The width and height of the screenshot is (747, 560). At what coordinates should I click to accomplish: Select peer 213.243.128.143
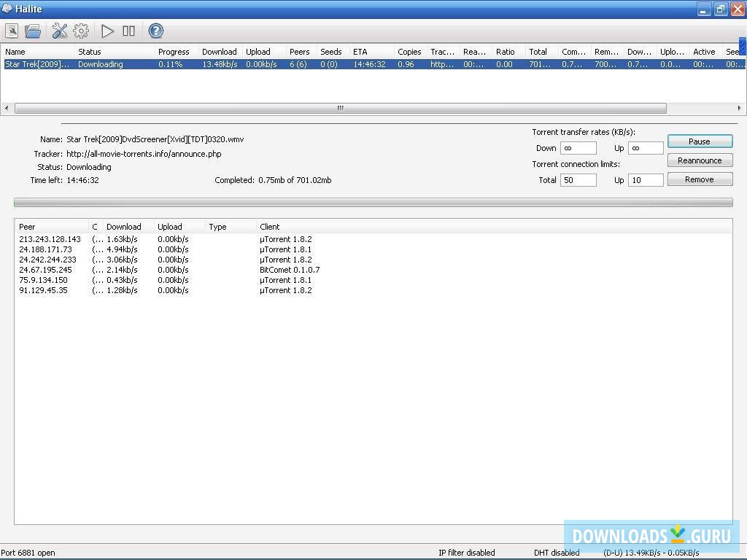pos(50,239)
